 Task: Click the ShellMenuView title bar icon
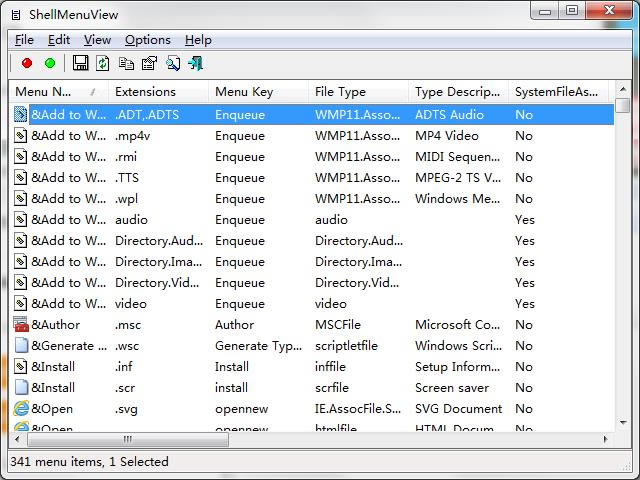coord(16,15)
